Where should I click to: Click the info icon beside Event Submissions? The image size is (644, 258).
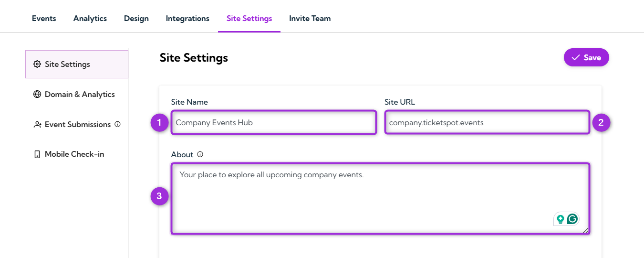pyautogui.click(x=118, y=124)
